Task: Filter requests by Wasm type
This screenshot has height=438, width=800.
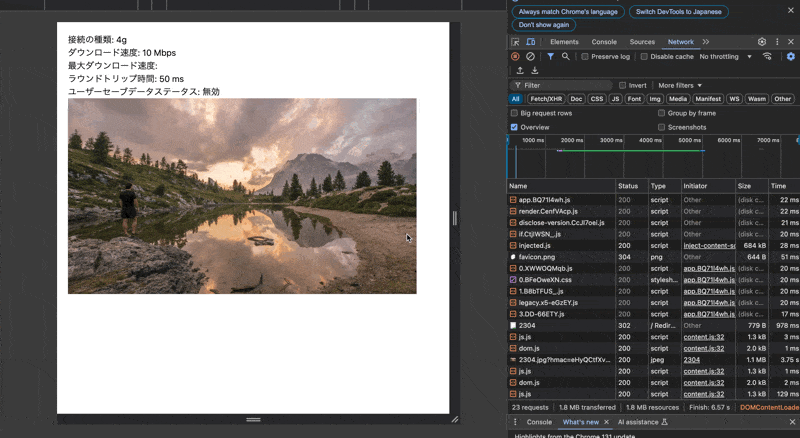Action: 757,99
